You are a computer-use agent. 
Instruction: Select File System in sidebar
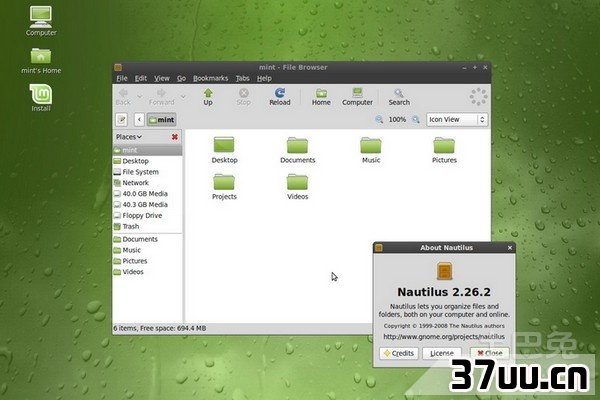(147, 172)
